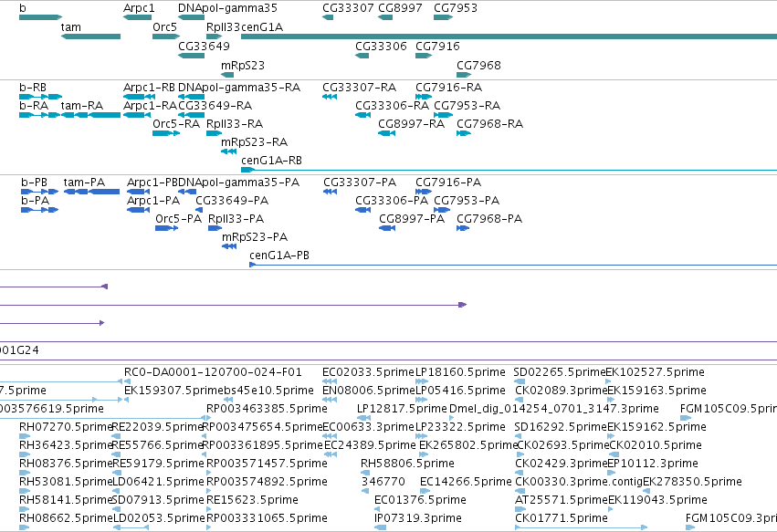
Task: Select the RpII33 gene glyph
Action: click(x=214, y=37)
